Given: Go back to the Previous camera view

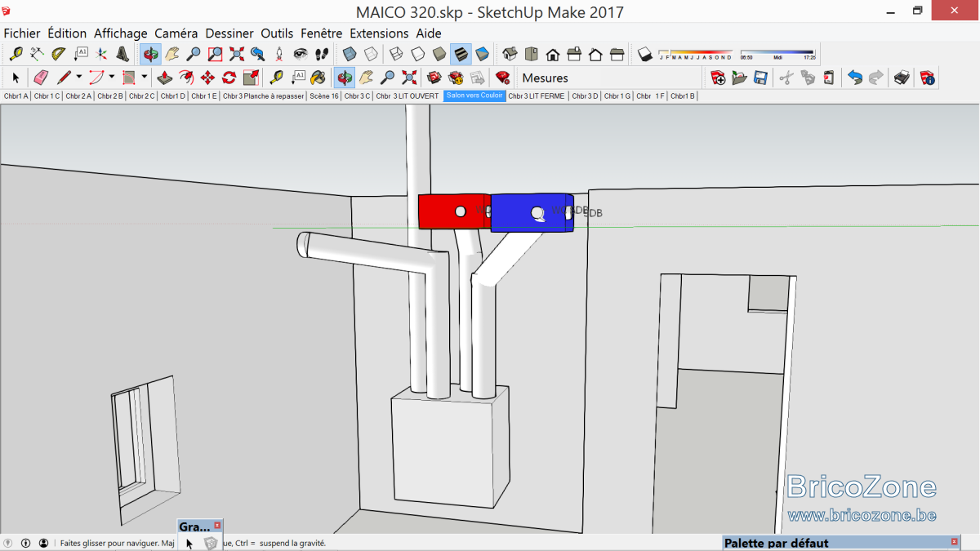Looking at the screenshot, I should pos(257,54).
